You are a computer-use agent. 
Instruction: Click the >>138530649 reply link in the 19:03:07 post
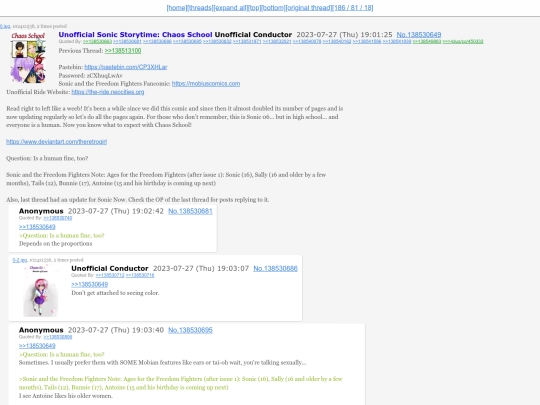(x=90, y=284)
